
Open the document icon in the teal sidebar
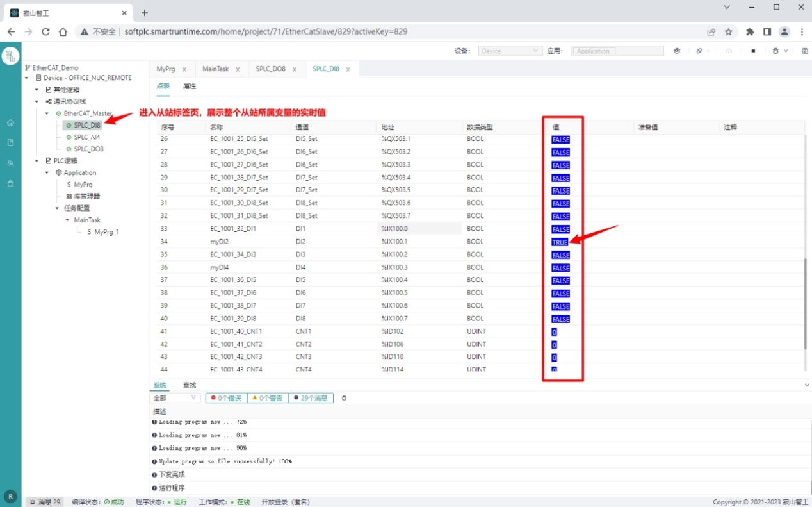pyautogui.click(x=10, y=143)
